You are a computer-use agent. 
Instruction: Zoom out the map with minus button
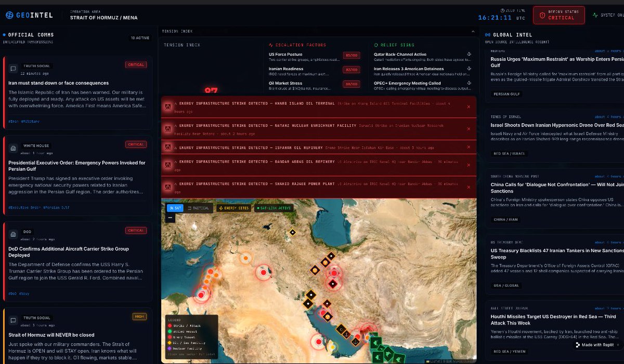tap(171, 218)
